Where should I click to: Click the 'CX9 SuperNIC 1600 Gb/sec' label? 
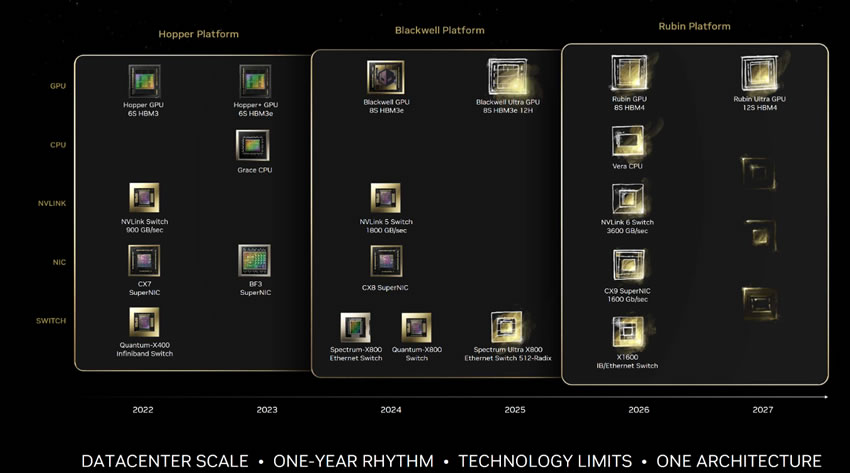pos(627,295)
